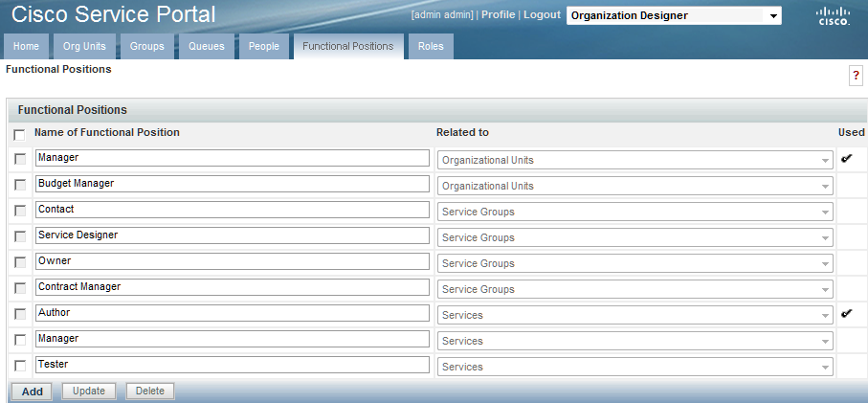Image resolution: width=868 pixels, height=403 pixels.
Task: Click the Logout link
Action: coord(542,15)
